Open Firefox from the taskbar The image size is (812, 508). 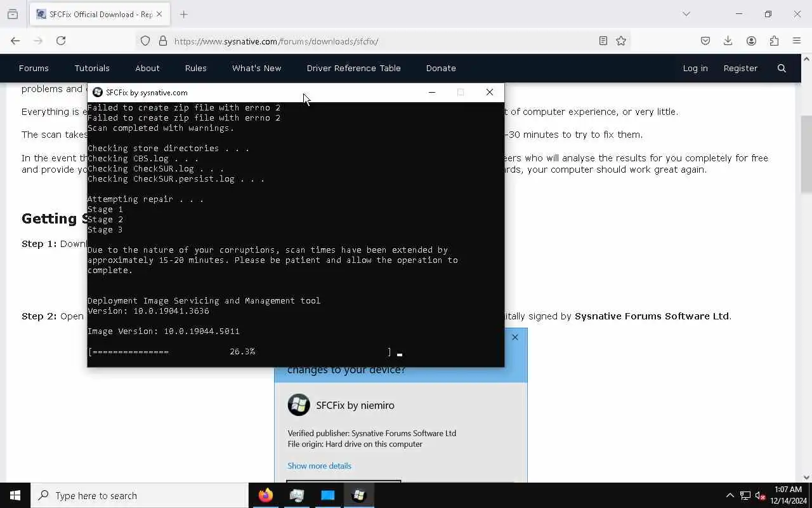click(x=266, y=495)
